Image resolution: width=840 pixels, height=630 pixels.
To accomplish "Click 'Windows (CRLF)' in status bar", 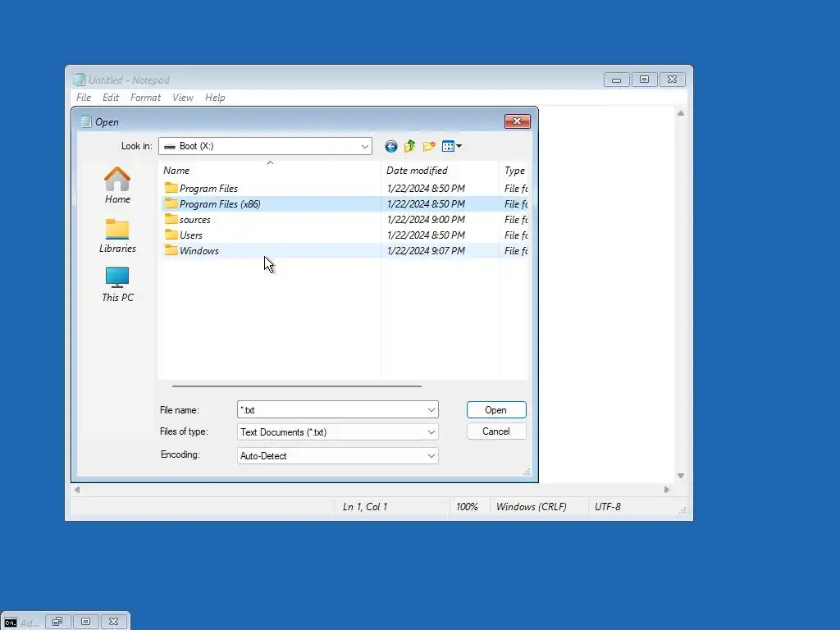I will click(531, 507).
